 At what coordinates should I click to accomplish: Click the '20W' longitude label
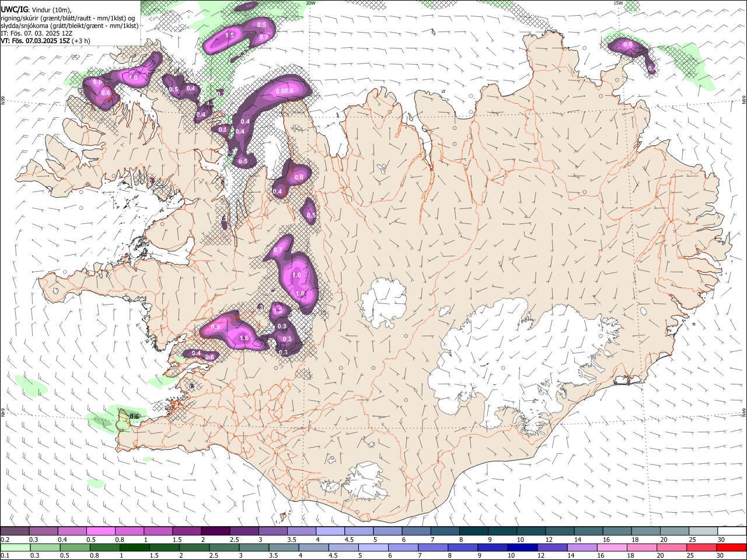310,3
